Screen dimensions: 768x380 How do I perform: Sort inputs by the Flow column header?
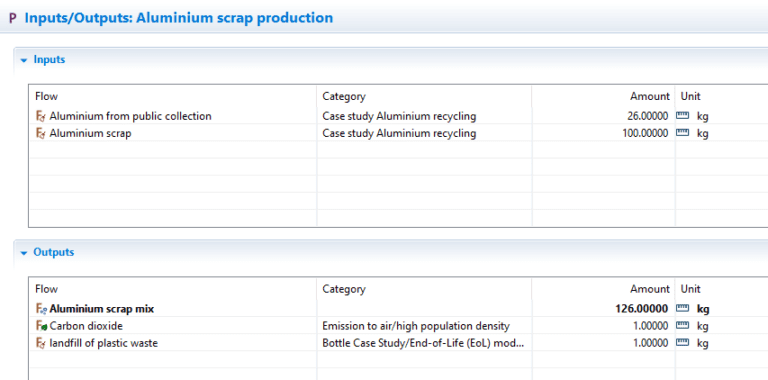click(46, 96)
